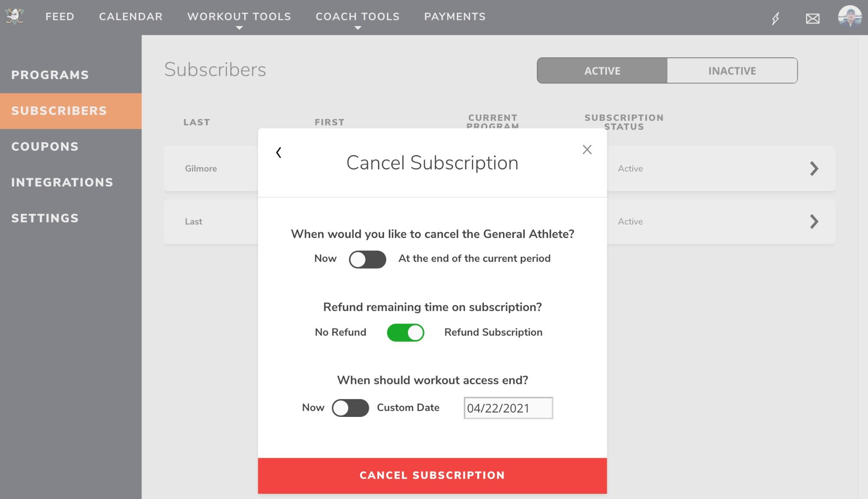Click the red Cancel Subscription button
The image size is (868, 499).
tap(432, 476)
